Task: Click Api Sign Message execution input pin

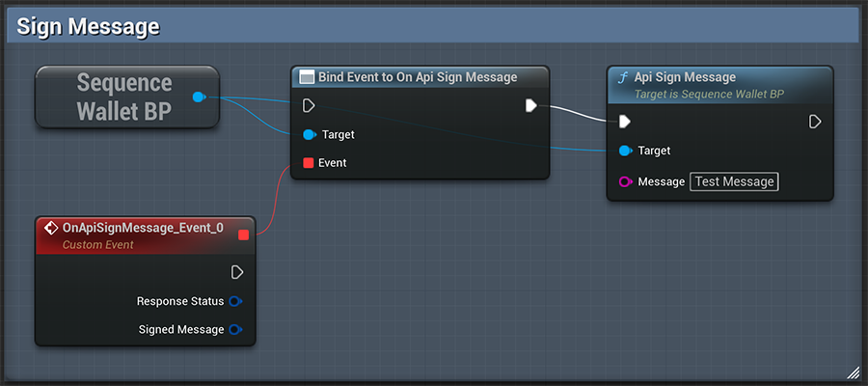Action: [x=625, y=122]
